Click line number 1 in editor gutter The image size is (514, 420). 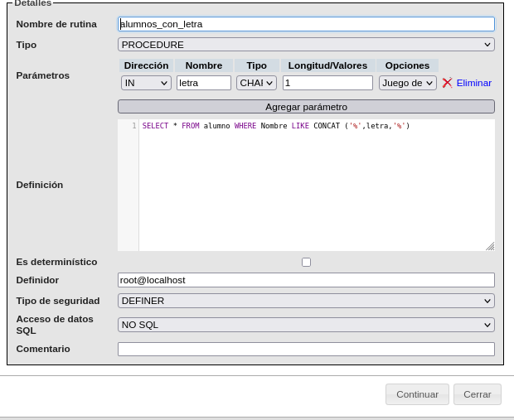click(133, 126)
